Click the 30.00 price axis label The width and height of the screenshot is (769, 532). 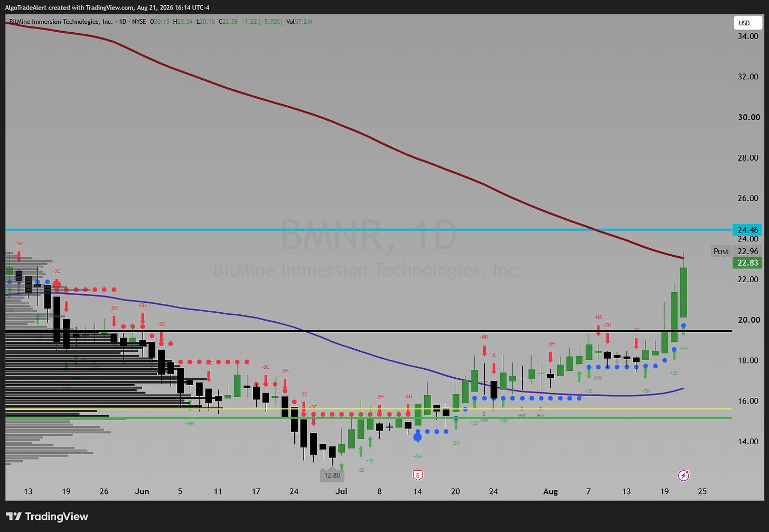click(748, 117)
